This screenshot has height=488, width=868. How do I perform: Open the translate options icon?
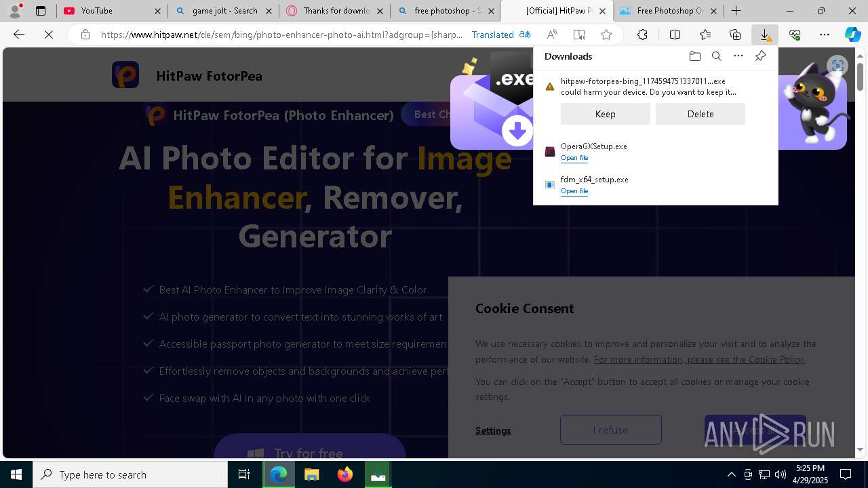point(525,35)
